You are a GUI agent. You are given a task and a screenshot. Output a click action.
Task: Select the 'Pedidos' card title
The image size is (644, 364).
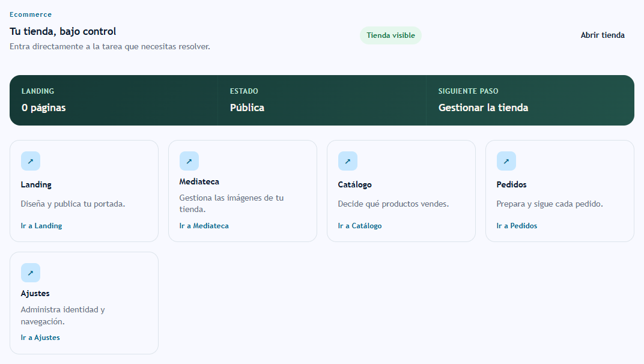click(x=511, y=184)
